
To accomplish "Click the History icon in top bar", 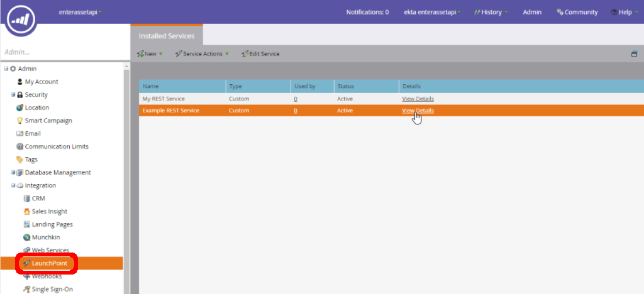I will coord(477,13).
